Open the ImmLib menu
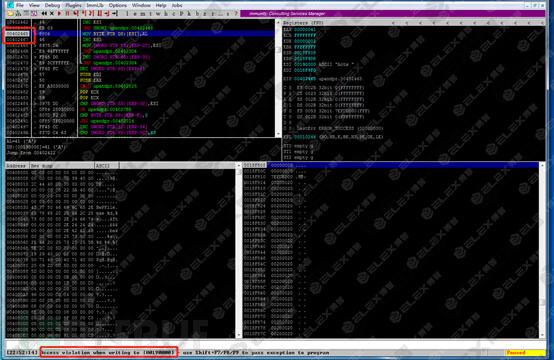The image size is (554, 360). click(x=95, y=5)
